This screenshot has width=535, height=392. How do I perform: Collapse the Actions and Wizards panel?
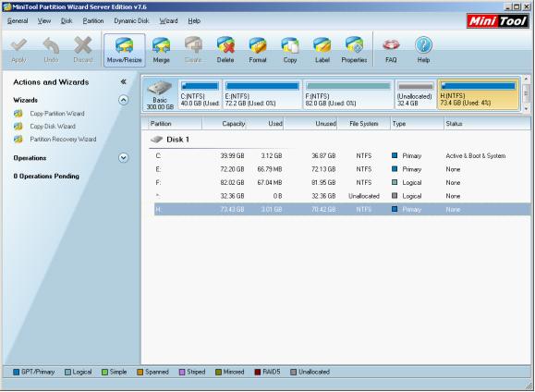124,81
